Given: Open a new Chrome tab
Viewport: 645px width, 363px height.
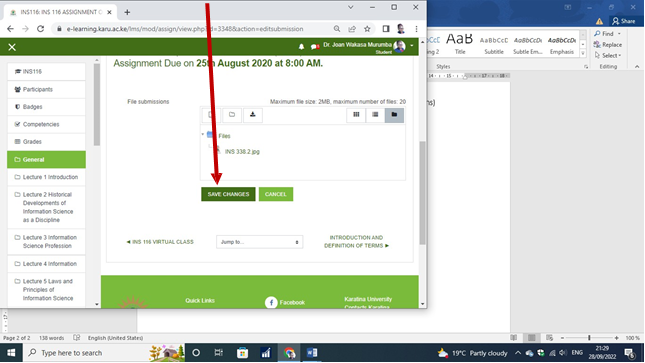Looking at the screenshot, I should click(x=127, y=12).
